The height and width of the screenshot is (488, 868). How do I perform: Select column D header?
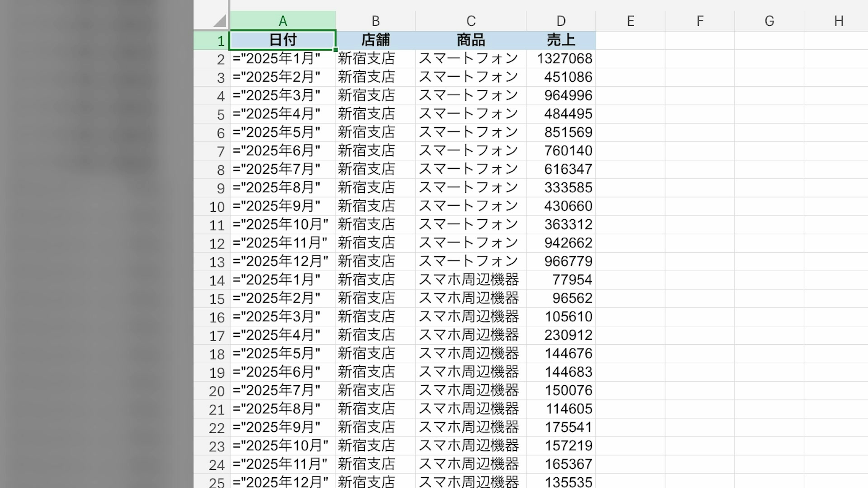[561, 21]
